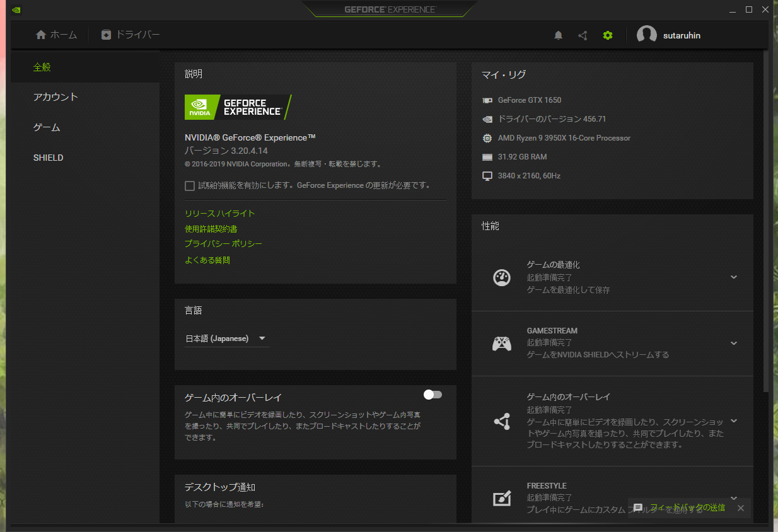
Task: Open the プライバシー ポリシー link
Action: tap(223, 244)
